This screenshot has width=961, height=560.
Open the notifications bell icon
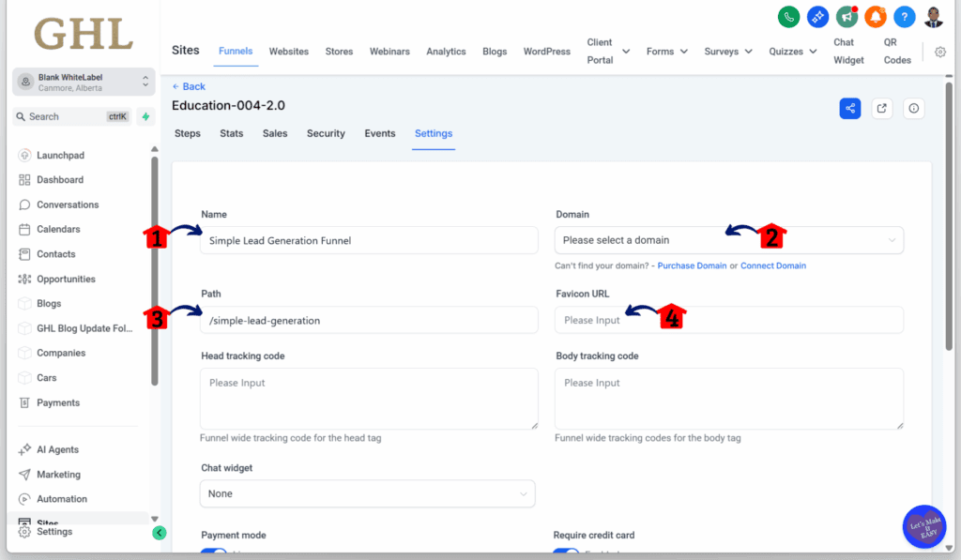tap(876, 17)
